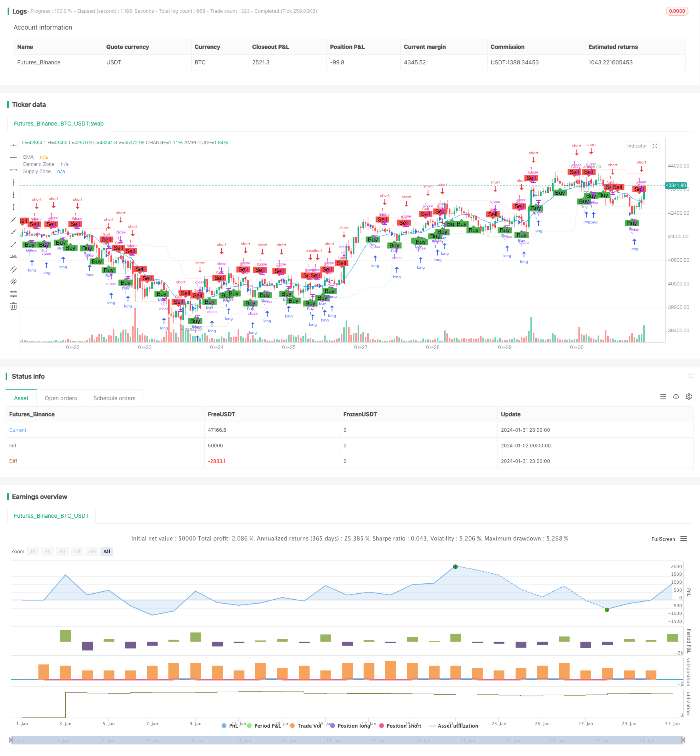700x756 pixels.
Task: Select the parallel straight lines tool
Action: [x=14, y=281]
